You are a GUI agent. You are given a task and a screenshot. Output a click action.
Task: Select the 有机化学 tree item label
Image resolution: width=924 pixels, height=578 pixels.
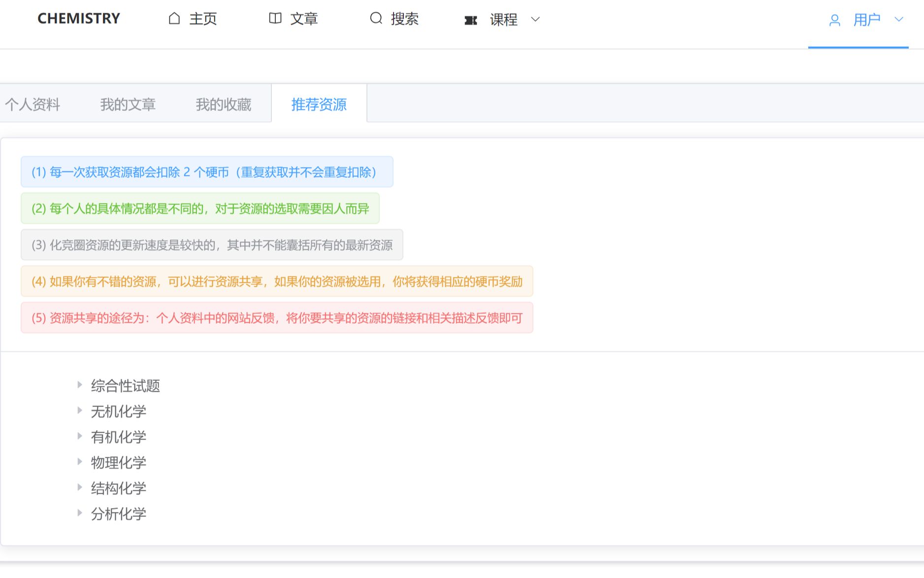[119, 437]
